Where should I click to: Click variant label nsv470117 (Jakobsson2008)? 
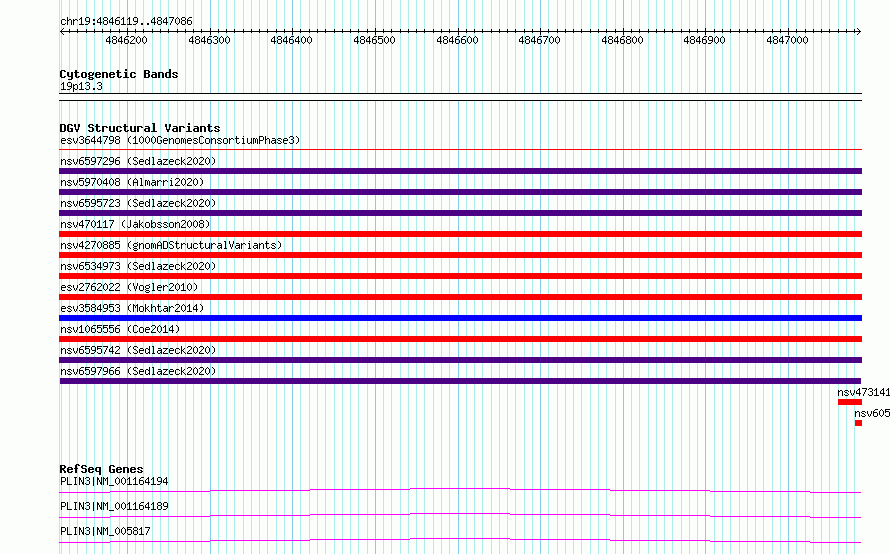point(135,224)
